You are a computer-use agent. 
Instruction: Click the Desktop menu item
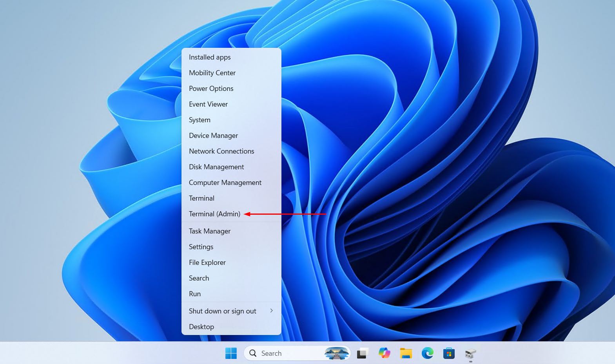(231, 327)
